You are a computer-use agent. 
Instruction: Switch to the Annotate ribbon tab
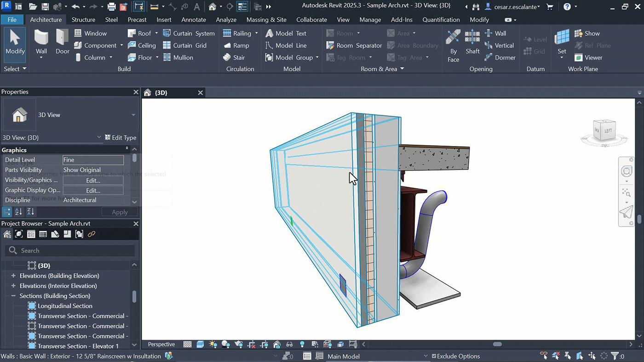193,19
